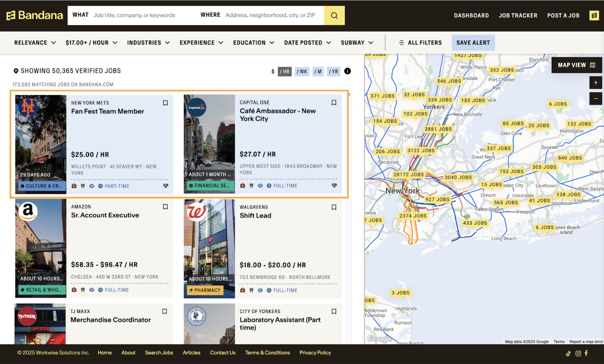Expand the Experience filter dropdown

(x=201, y=43)
